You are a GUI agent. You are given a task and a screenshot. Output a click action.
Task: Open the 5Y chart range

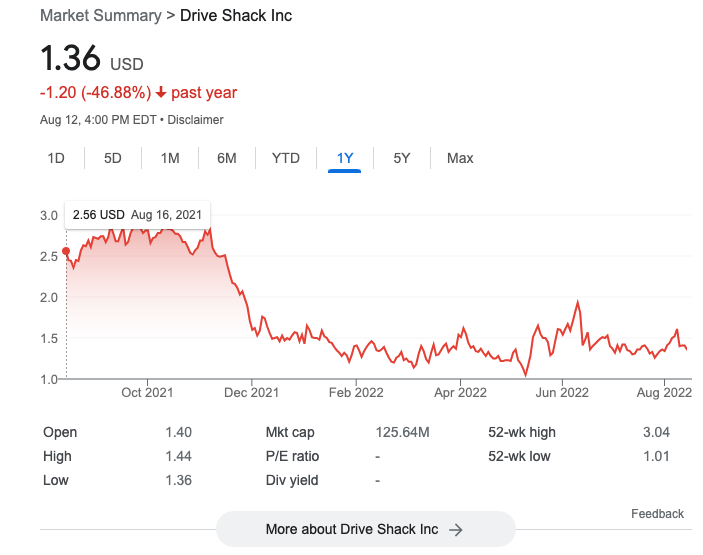pos(401,158)
